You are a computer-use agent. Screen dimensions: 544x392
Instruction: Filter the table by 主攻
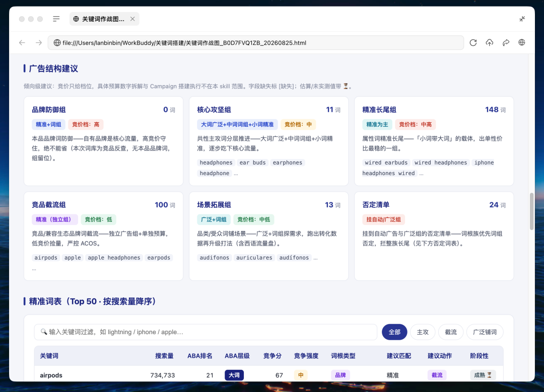(422, 332)
